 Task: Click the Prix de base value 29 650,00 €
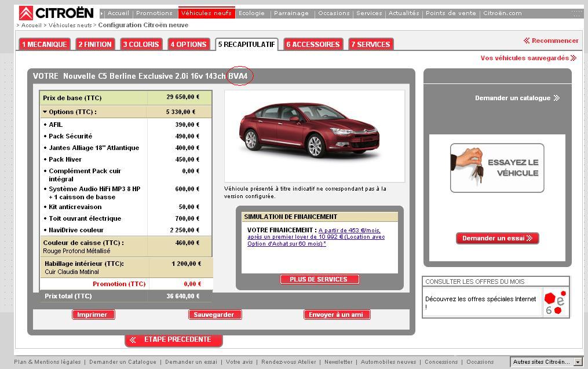[x=183, y=97]
